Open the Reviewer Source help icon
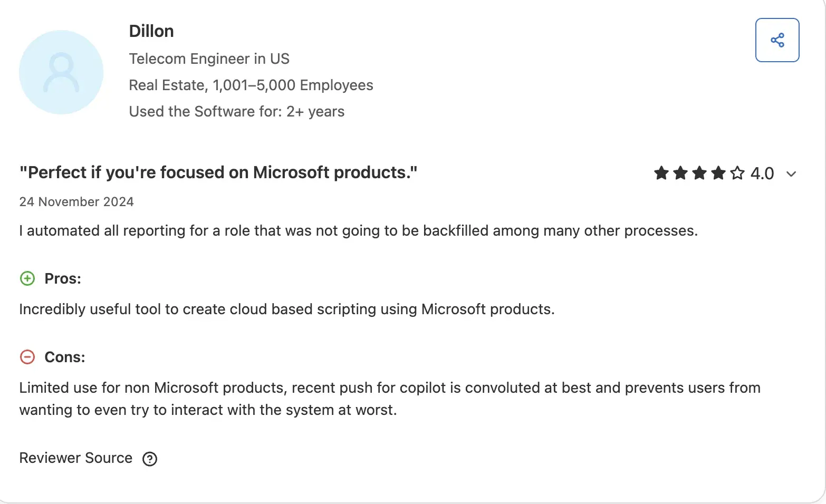Image resolution: width=826 pixels, height=504 pixels. click(x=150, y=459)
